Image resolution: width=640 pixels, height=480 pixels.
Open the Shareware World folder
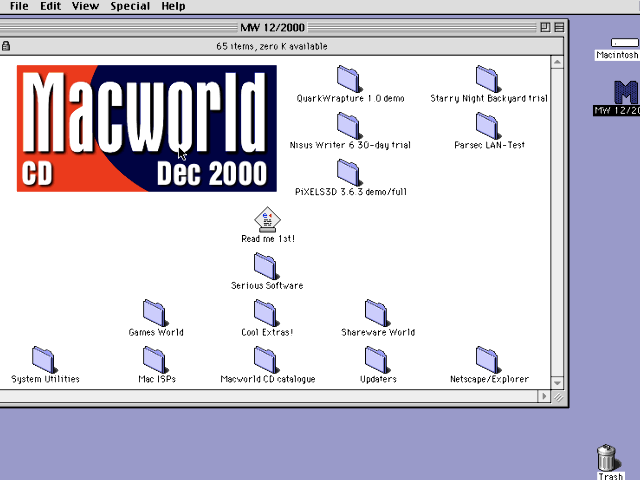pos(376,313)
